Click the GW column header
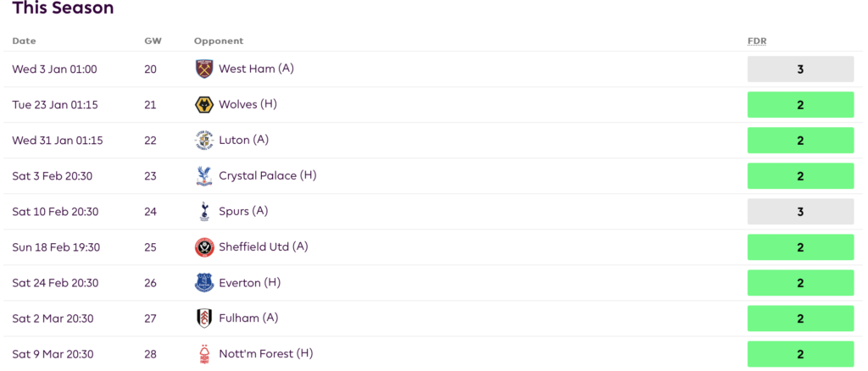Image resolution: width=868 pixels, height=371 pixels. (151, 42)
